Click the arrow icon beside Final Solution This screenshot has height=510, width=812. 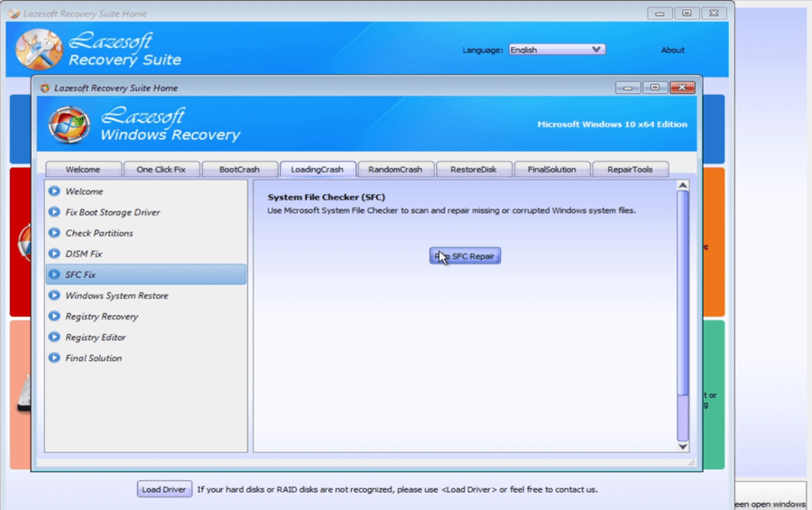54,357
